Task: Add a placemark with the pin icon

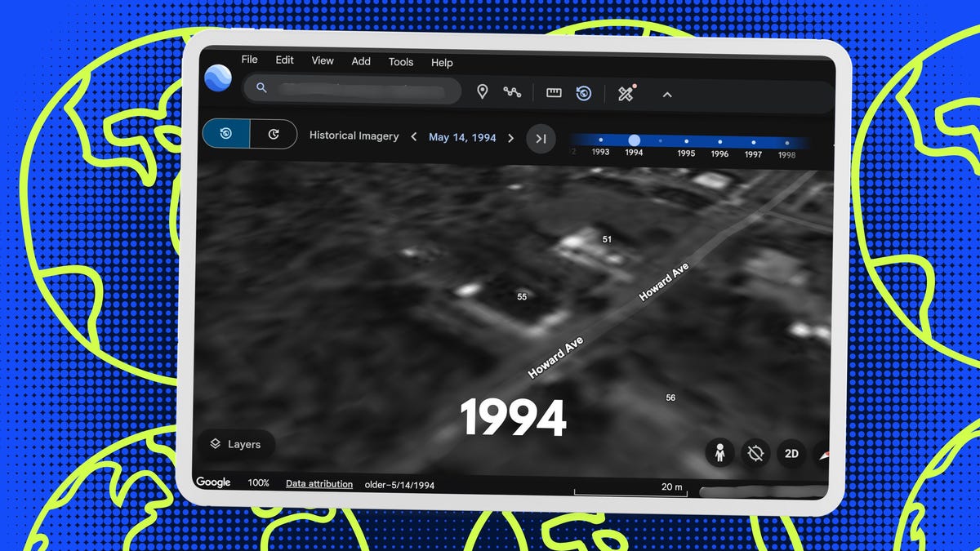Action: 482,92
